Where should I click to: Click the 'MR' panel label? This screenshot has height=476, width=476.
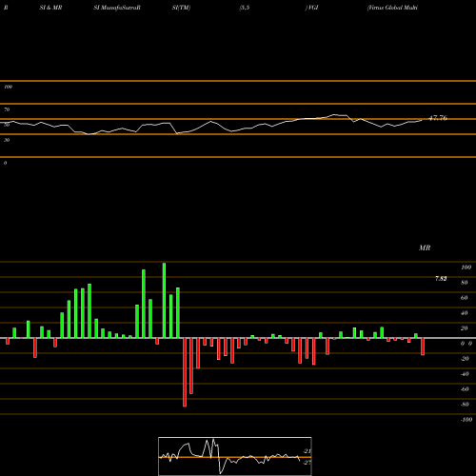click(425, 248)
